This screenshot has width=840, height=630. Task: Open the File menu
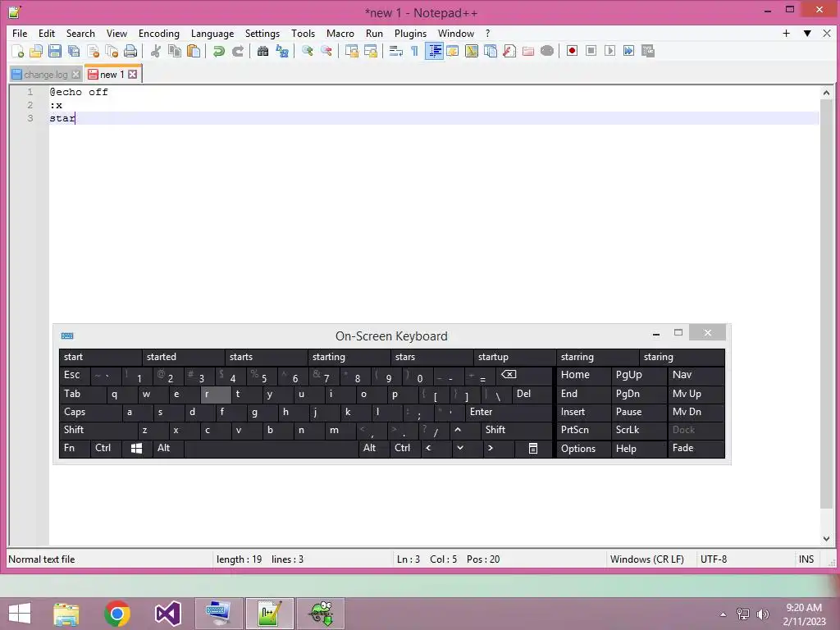(x=20, y=33)
